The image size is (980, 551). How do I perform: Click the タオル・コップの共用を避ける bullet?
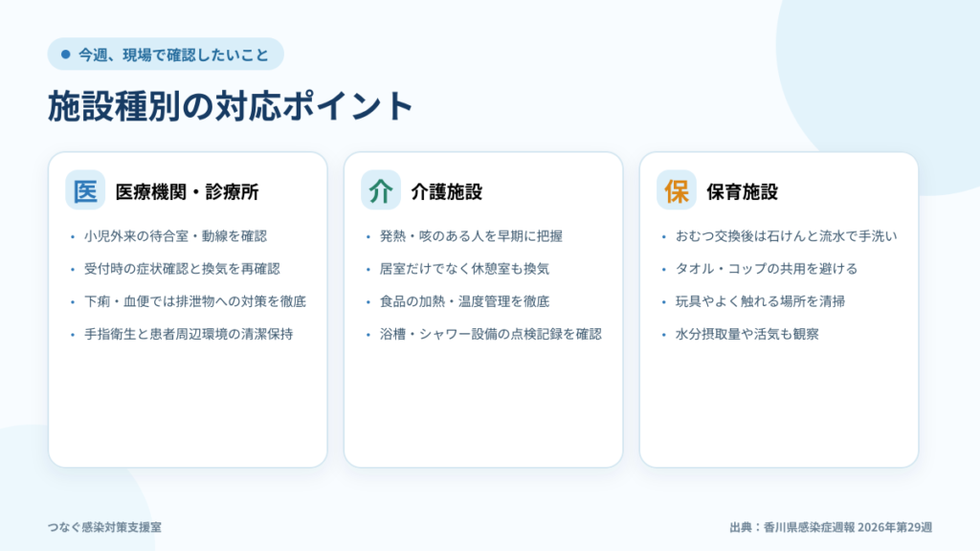coord(767,269)
